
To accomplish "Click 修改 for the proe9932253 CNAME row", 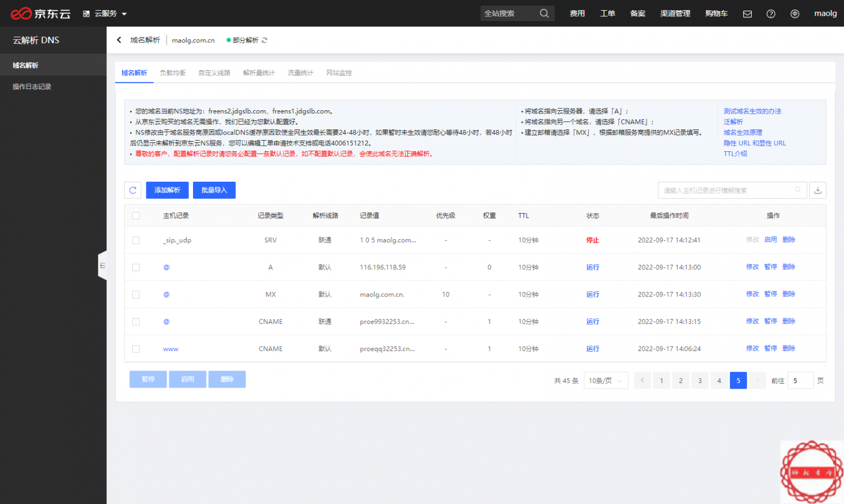I will 752,321.
